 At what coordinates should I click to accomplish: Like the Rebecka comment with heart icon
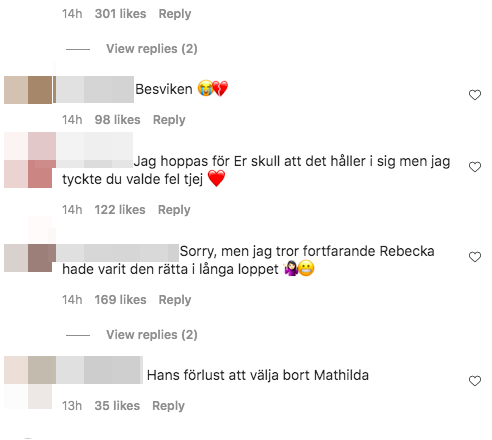pos(475,257)
